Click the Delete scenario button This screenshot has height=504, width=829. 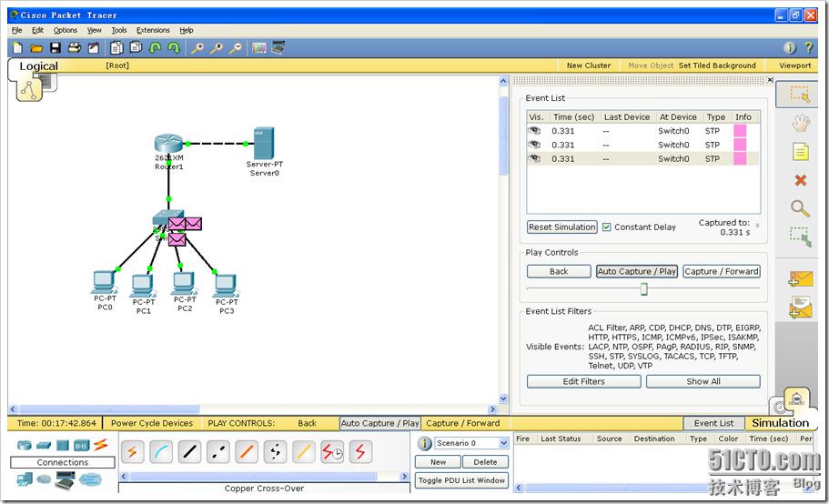pos(485,462)
